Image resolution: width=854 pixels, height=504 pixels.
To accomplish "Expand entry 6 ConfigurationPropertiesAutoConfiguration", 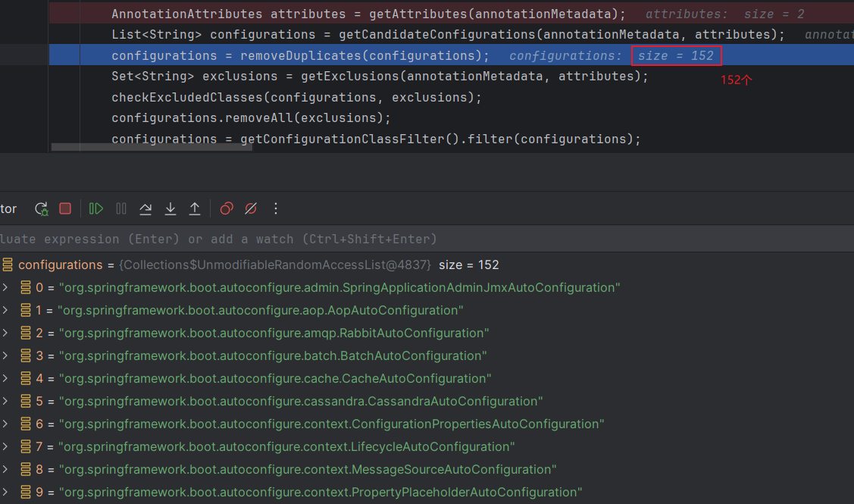I will (x=5, y=424).
